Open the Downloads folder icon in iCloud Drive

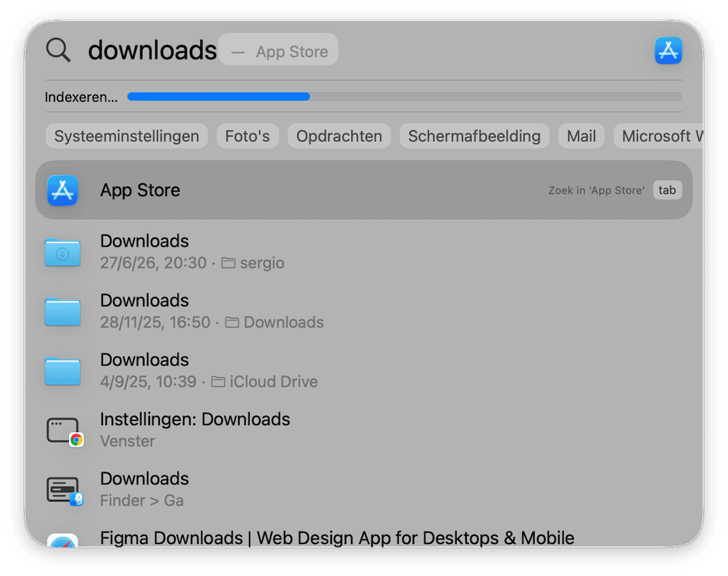[x=63, y=370]
